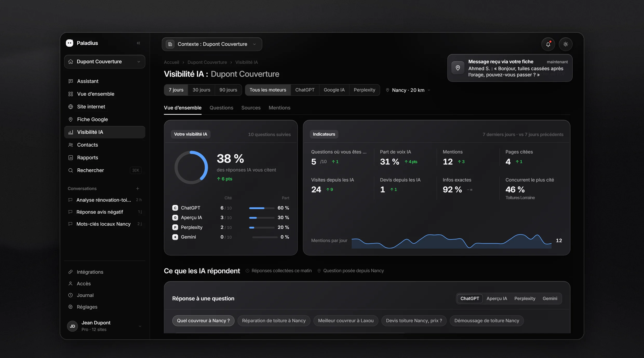Switch to the Sources tab
The width and height of the screenshot is (644, 358).
point(251,108)
